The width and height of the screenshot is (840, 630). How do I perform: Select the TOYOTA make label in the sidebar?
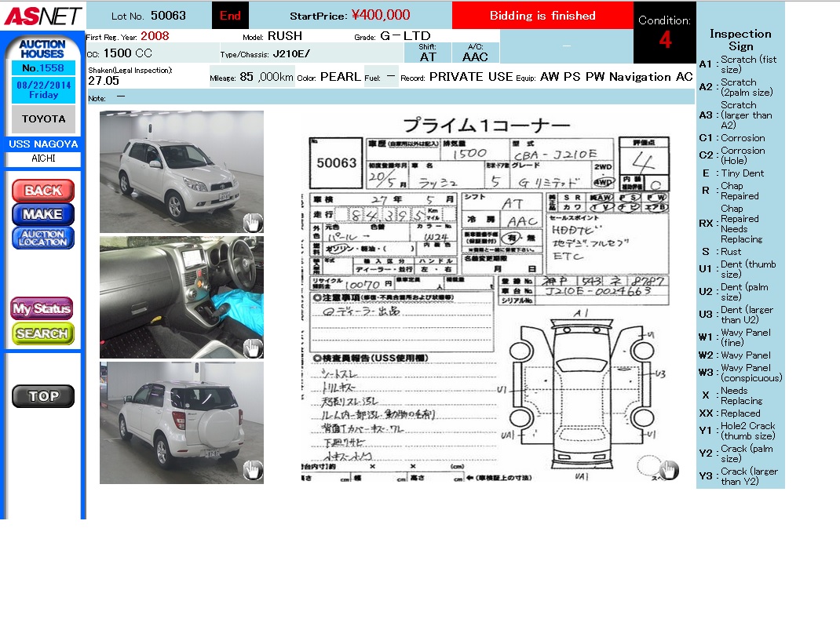pos(43,119)
